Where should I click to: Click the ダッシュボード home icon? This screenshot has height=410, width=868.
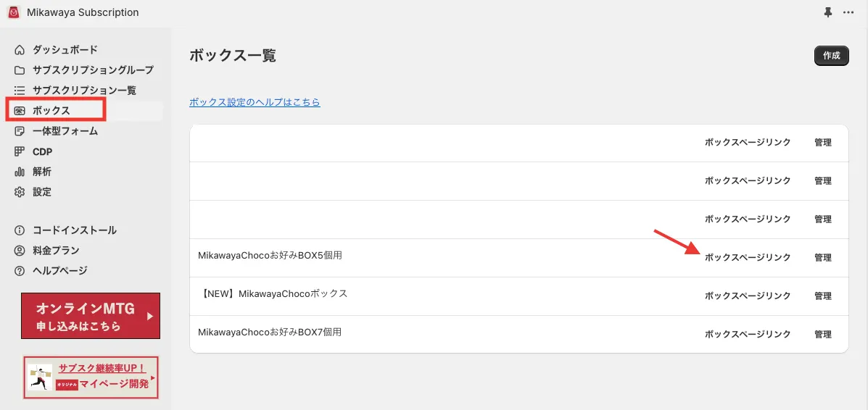coord(20,50)
